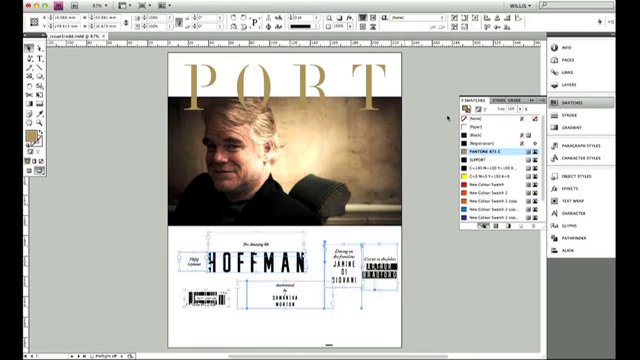Switch to Preview view mode in toolbox
Screen dimensions: 640x360
coord(40,171)
